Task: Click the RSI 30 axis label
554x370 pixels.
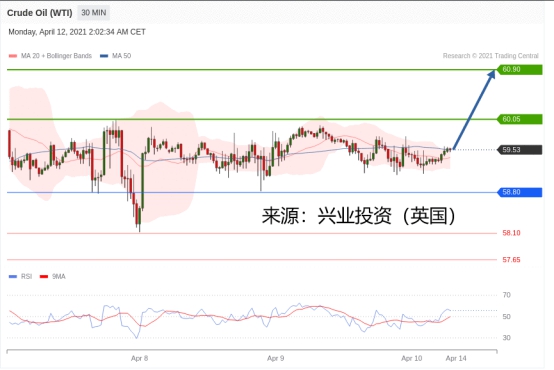Action: [x=506, y=337]
